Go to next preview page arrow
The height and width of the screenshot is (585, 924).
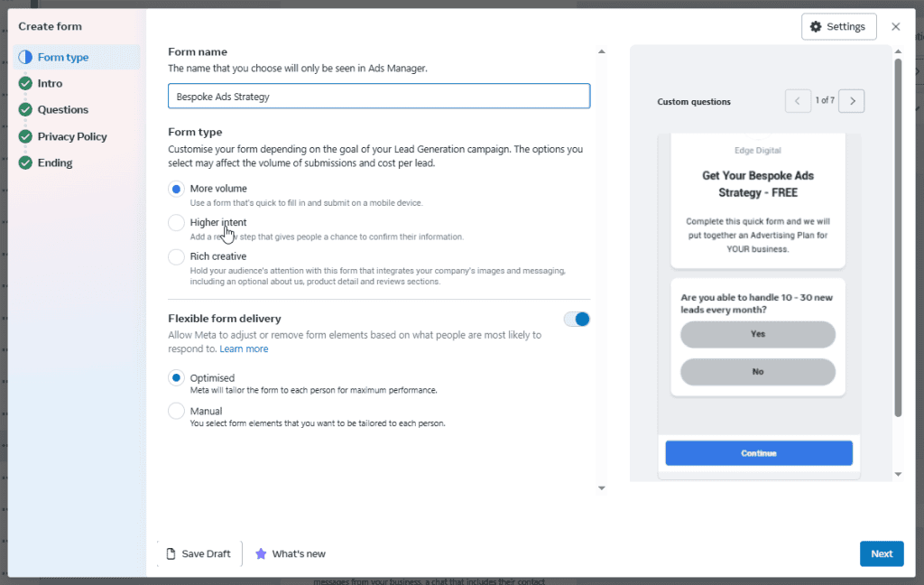click(852, 101)
